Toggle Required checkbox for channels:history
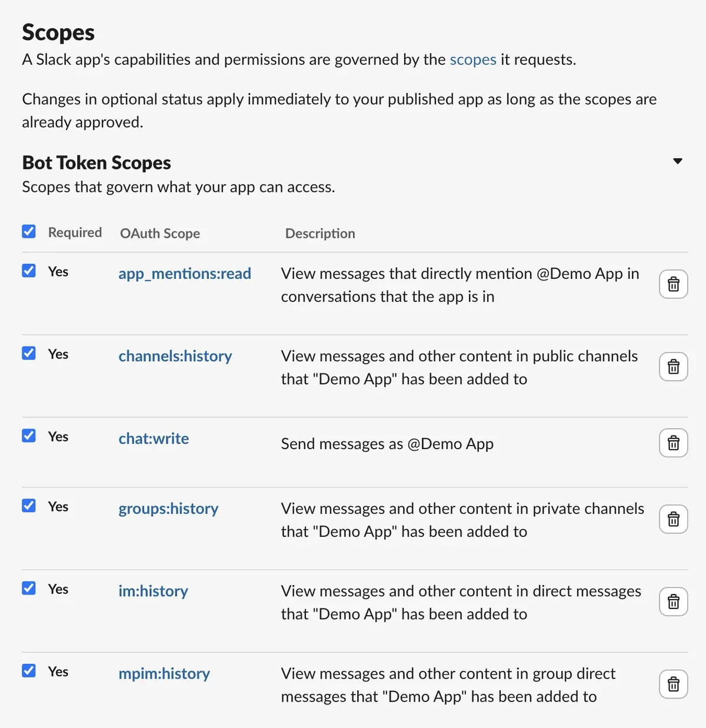Screen dimensions: 706x728 coord(29,353)
